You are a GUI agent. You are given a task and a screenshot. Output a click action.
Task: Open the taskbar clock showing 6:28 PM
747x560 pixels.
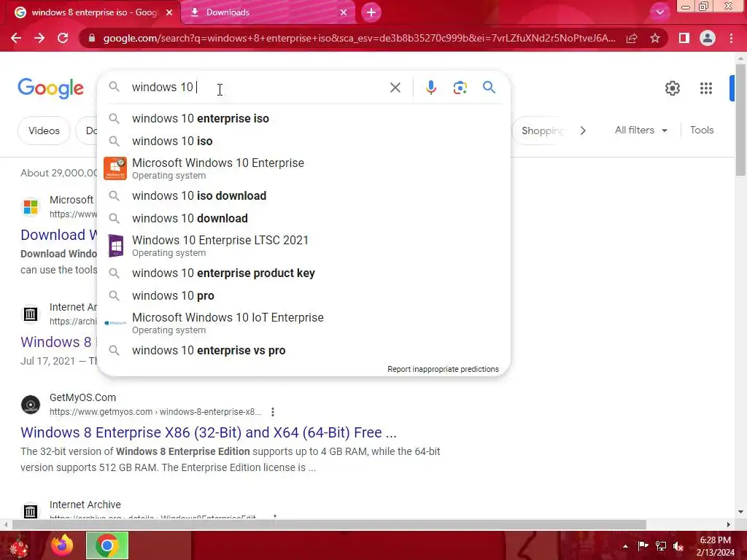coord(716,546)
